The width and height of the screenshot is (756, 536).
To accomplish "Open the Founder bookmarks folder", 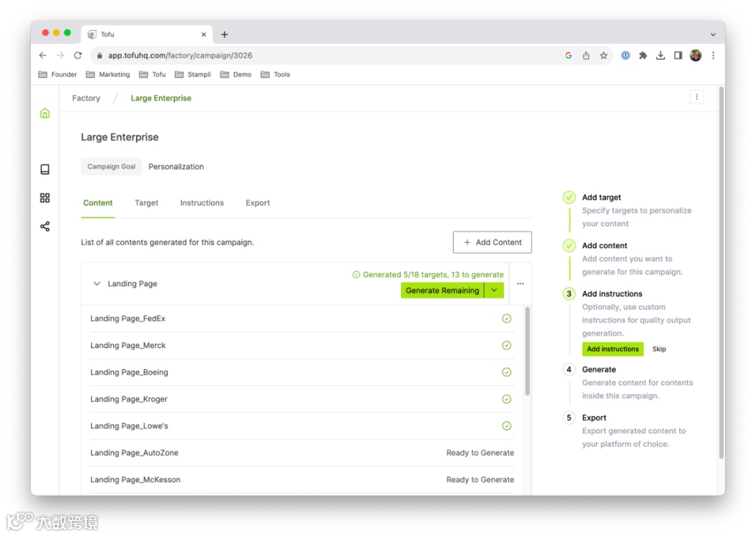I will coord(57,74).
